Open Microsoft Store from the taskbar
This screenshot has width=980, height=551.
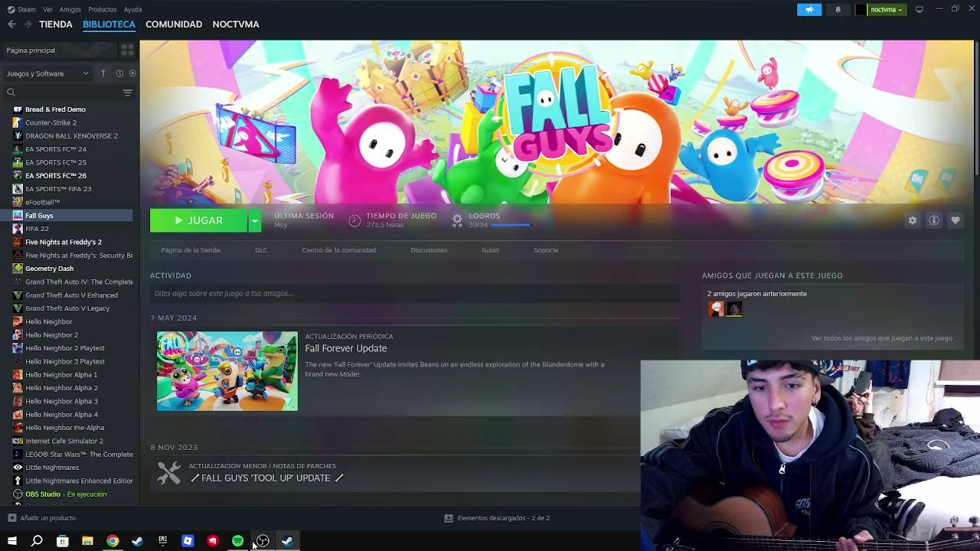pyautogui.click(x=63, y=541)
